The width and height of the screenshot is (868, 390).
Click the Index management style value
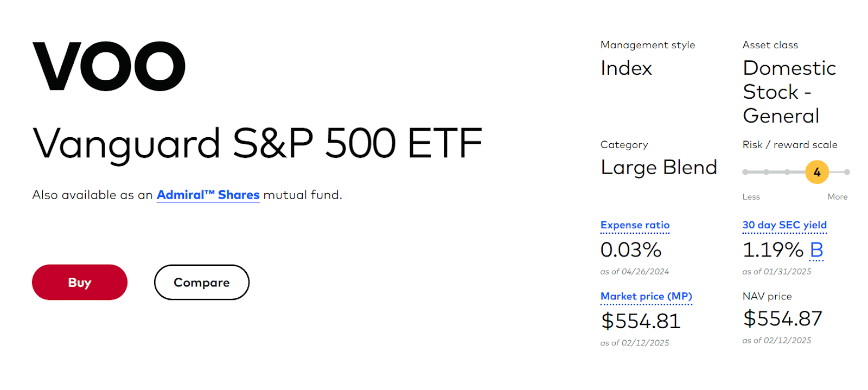(626, 68)
